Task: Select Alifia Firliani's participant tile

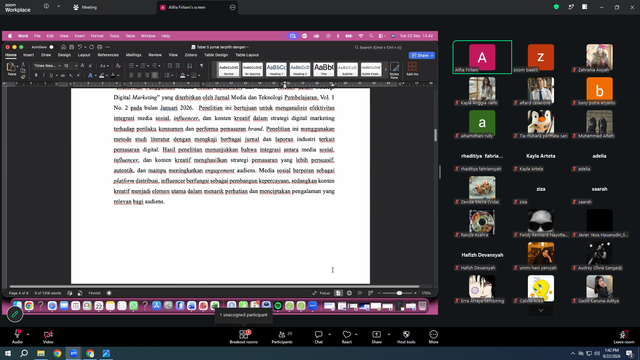Action: pos(482,57)
